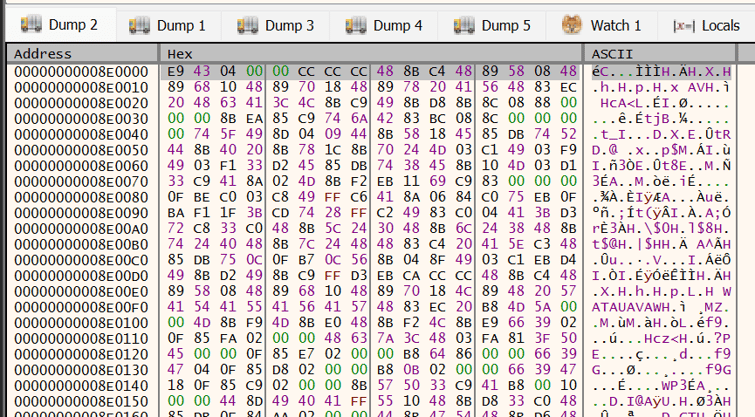Select address 00000000008E00D0

tap(81, 276)
